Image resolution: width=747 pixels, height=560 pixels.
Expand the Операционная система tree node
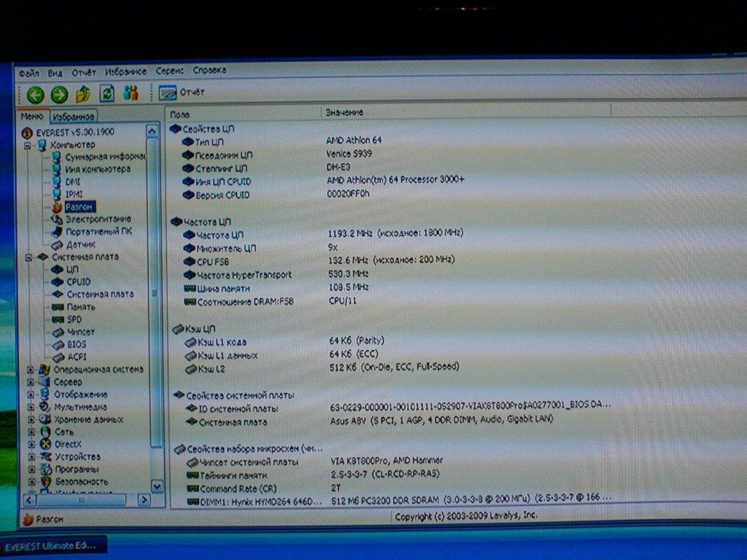click(x=31, y=370)
